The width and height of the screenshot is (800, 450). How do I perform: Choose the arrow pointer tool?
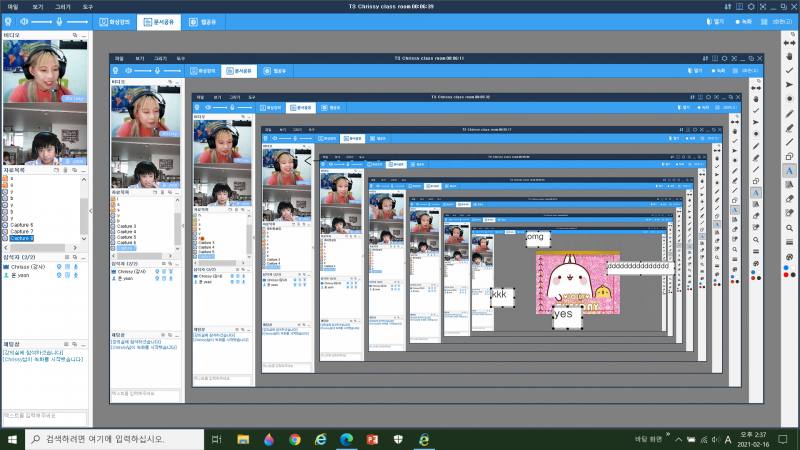tap(788, 86)
